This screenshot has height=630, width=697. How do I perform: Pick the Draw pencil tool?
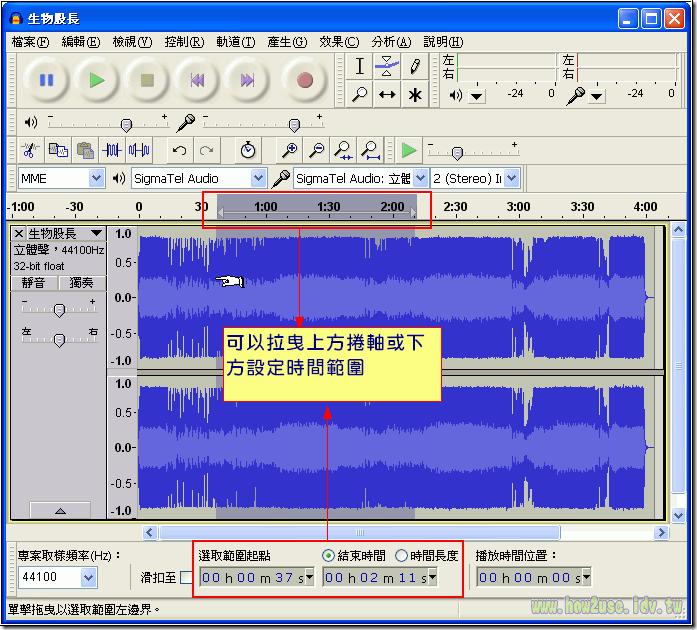(x=414, y=67)
